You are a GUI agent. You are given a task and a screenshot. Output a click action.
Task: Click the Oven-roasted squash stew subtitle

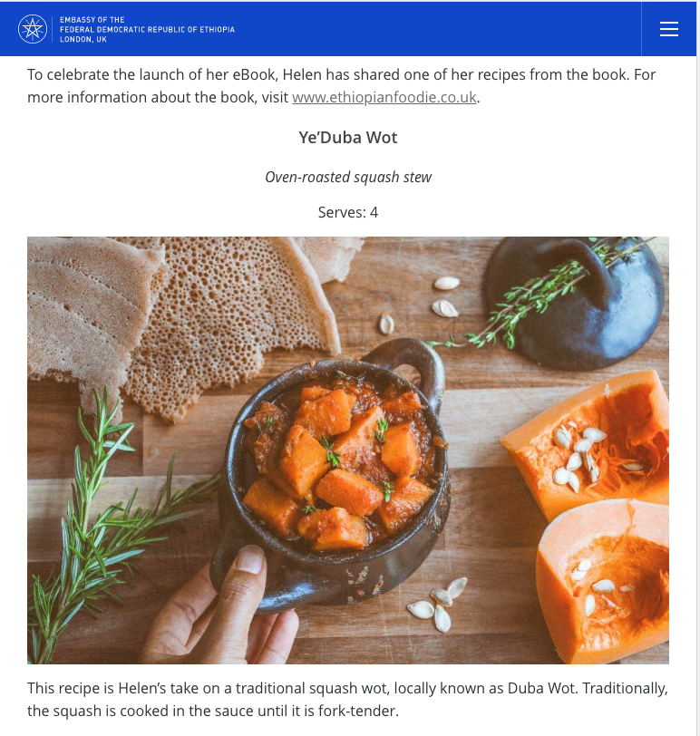(348, 177)
